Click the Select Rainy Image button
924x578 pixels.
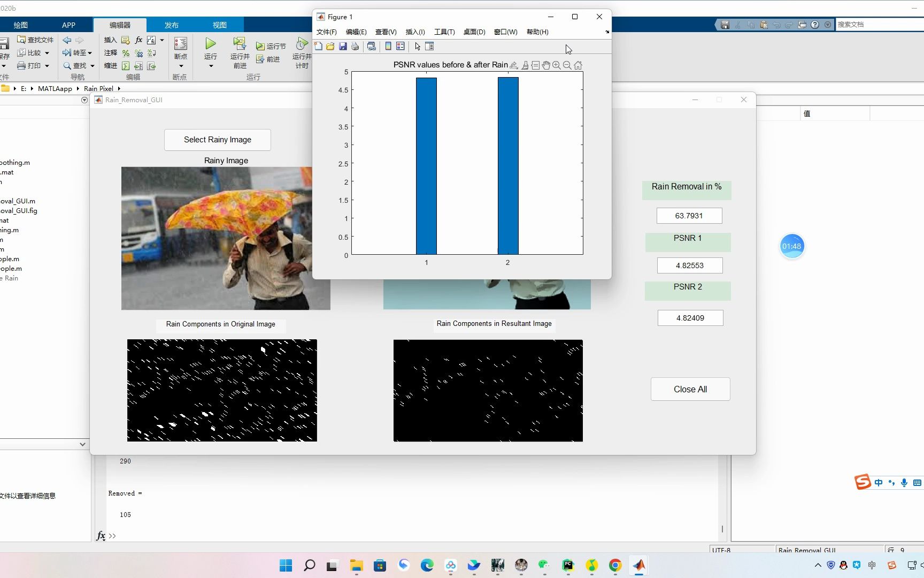click(217, 140)
